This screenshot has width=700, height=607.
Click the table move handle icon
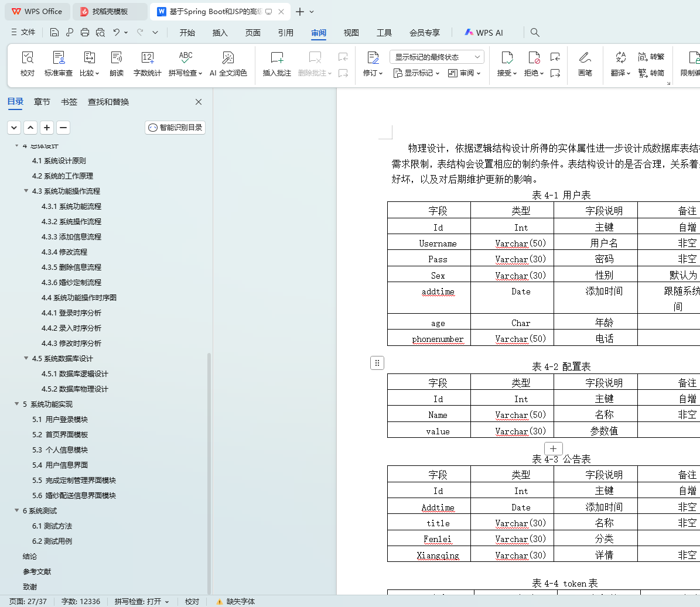click(377, 363)
